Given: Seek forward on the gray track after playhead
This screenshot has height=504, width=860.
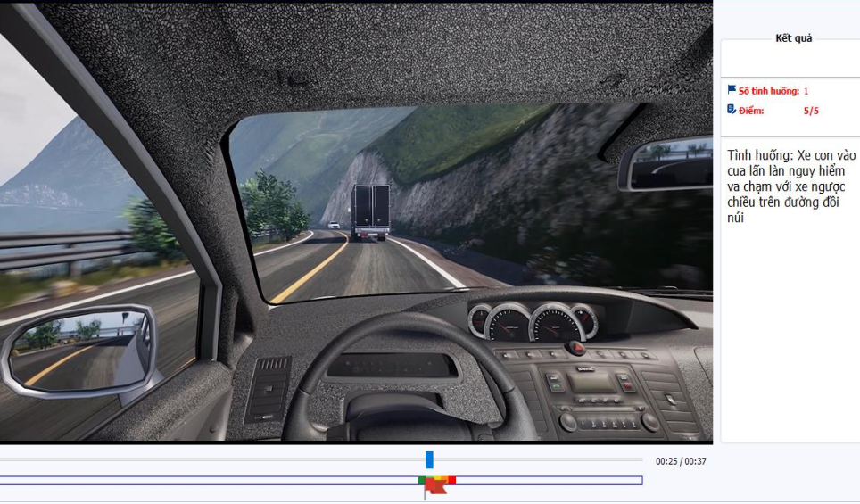Looking at the screenshot, I should tap(535, 459).
